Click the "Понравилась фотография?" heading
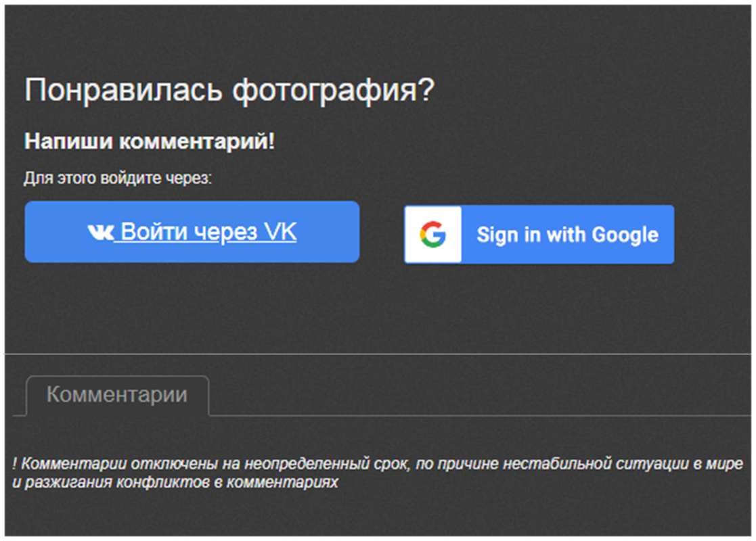Screen dimensions: 756x541 228,91
